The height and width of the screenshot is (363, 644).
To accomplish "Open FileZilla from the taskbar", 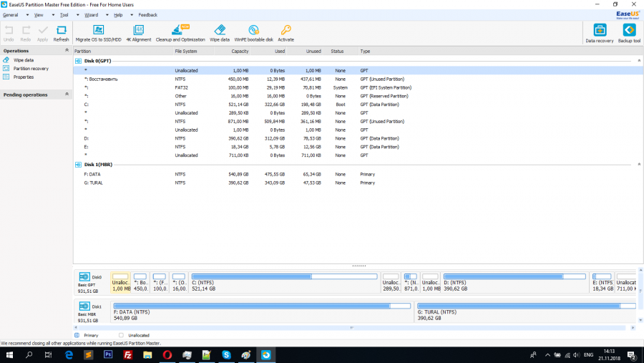I will pos(128,354).
